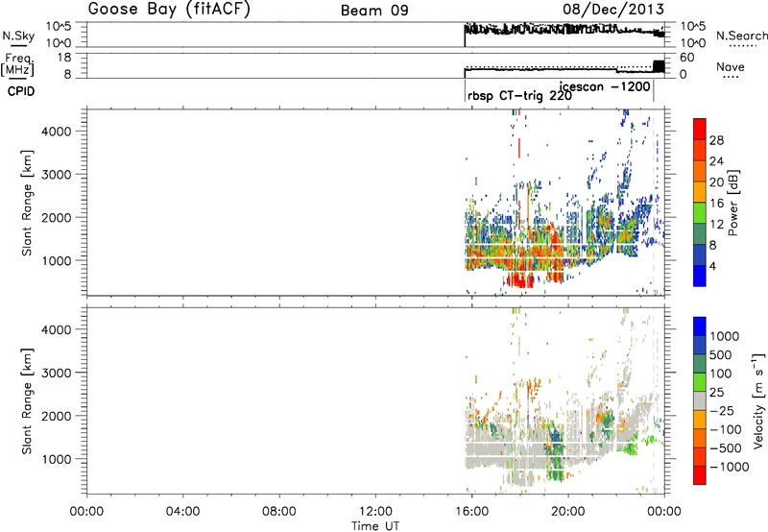
Task: Pick the blue bottom segment of the power colorbar
Action: tap(700, 276)
